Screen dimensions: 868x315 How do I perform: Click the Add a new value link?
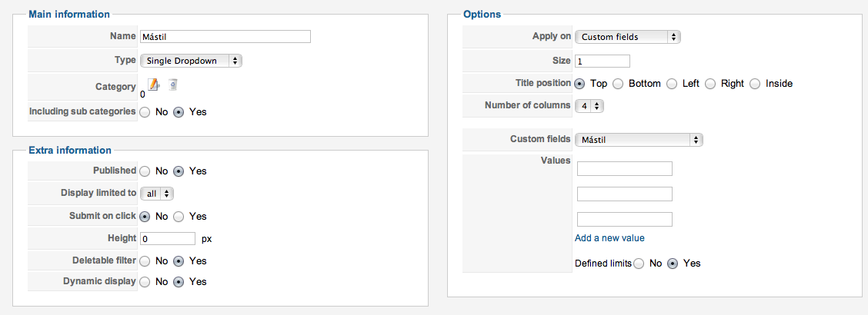[x=609, y=238]
